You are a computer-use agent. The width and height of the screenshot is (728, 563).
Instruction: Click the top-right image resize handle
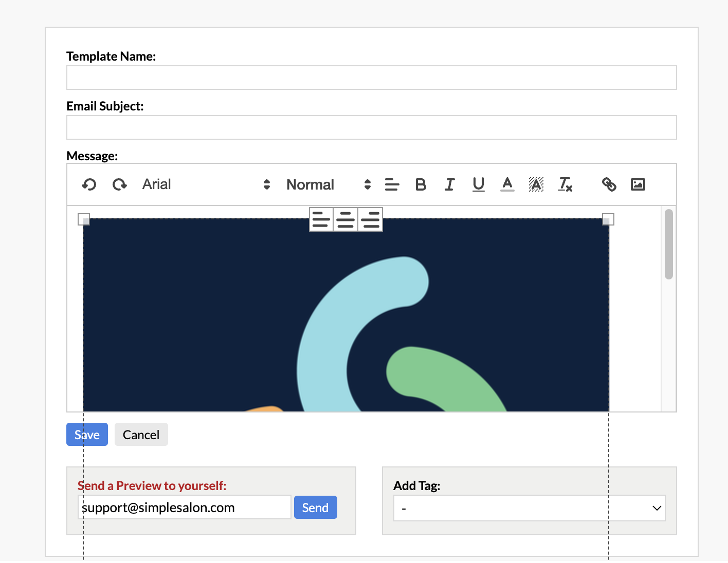tap(608, 219)
